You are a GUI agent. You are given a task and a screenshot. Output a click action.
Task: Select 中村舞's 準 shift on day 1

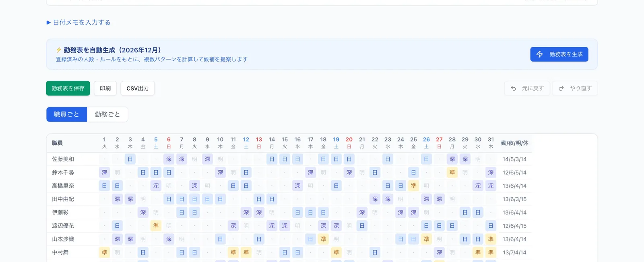(104, 252)
